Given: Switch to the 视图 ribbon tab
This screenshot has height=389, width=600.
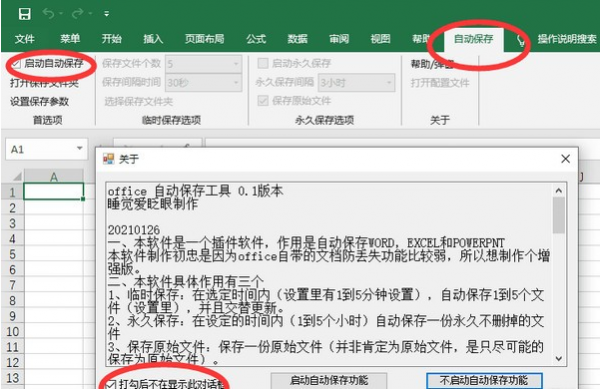Looking at the screenshot, I should click(380, 39).
